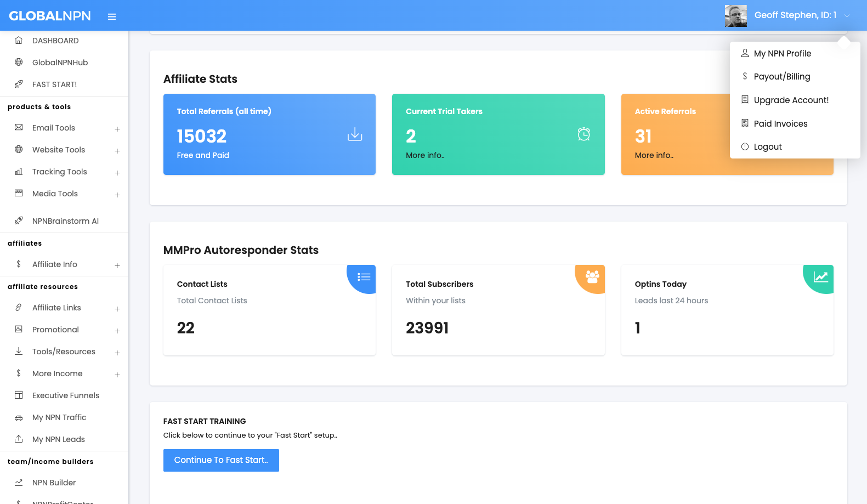
Task: Click the user profile photo thumbnail
Action: point(735,16)
